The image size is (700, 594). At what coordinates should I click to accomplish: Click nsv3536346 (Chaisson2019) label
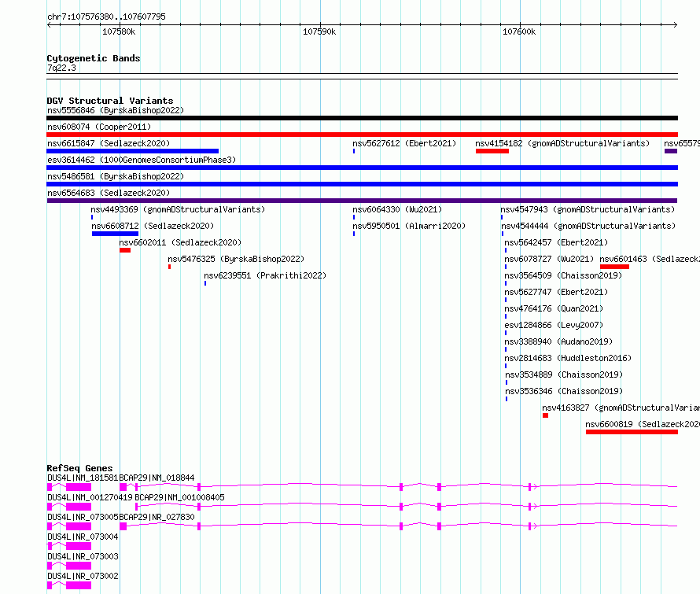(564, 391)
